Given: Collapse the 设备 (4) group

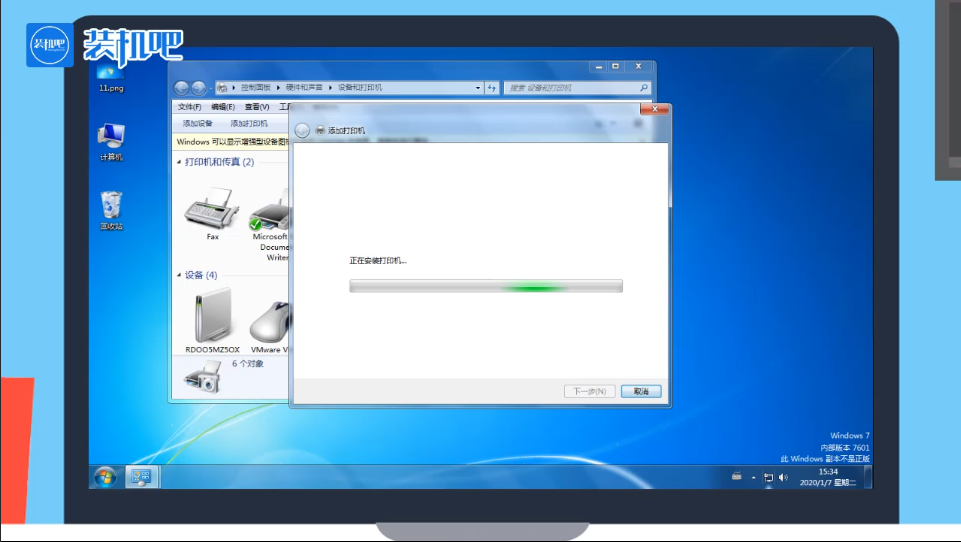Looking at the screenshot, I should pyautogui.click(x=180, y=275).
